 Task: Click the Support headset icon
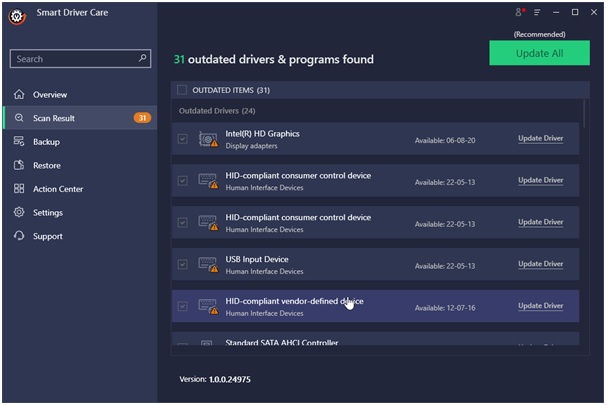[20, 237]
